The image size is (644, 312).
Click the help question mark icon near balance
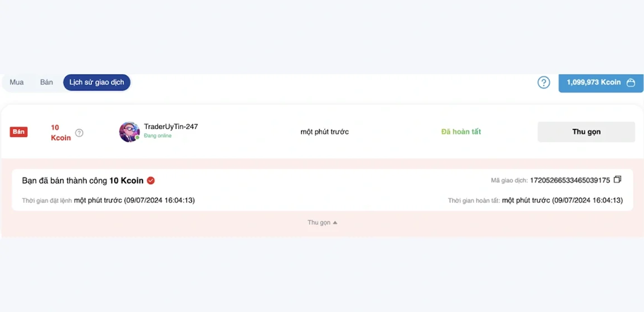coord(544,82)
